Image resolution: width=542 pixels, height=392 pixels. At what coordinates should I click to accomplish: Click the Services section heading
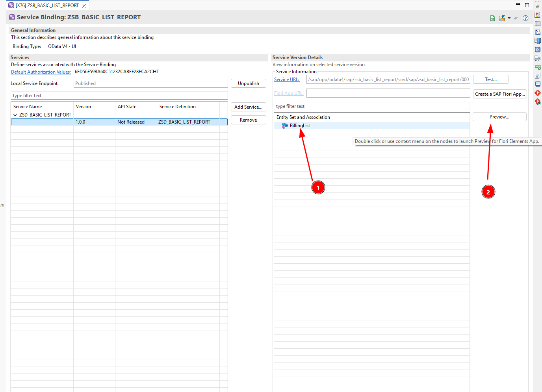(20, 57)
